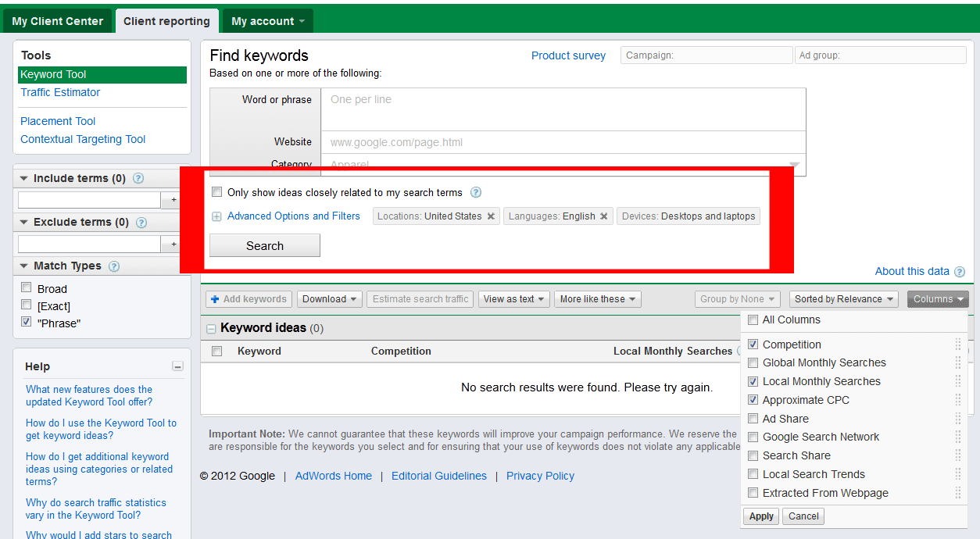
Task: Open the More like these dropdown
Action: (598, 299)
